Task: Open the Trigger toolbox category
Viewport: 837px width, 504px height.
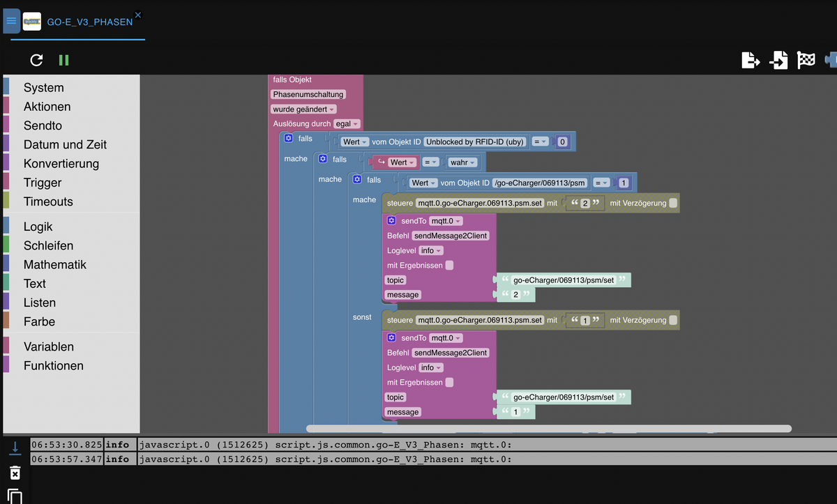Action: coord(43,182)
